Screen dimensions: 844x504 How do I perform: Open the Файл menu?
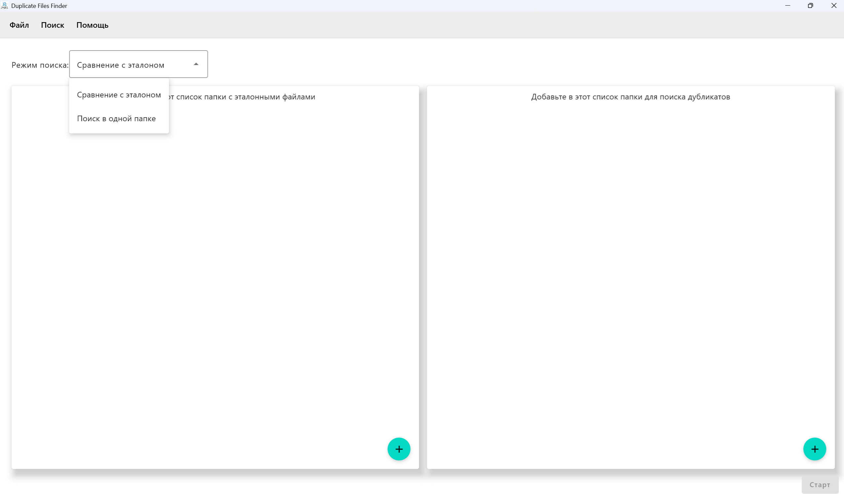[19, 25]
